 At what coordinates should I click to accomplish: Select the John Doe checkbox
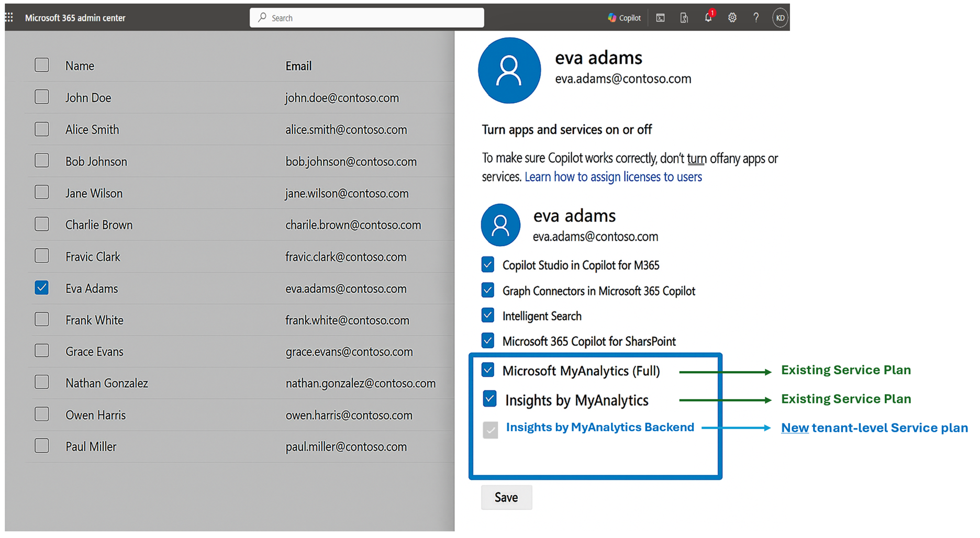pyautogui.click(x=42, y=97)
